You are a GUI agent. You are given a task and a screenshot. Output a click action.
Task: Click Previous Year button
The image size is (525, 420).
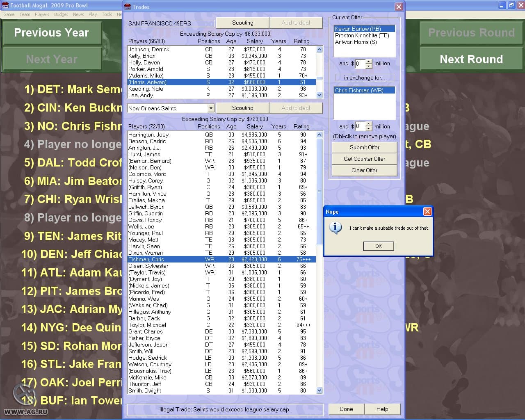click(x=52, y=33)
